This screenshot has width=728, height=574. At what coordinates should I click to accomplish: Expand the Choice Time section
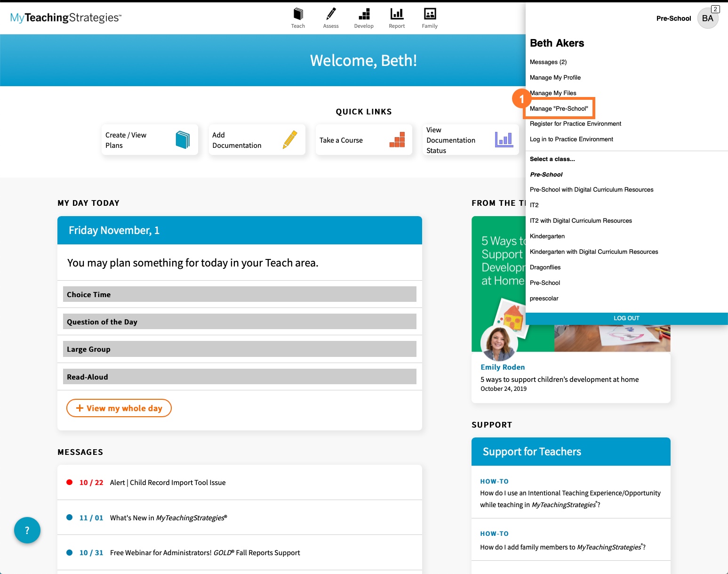pos(240,294)
